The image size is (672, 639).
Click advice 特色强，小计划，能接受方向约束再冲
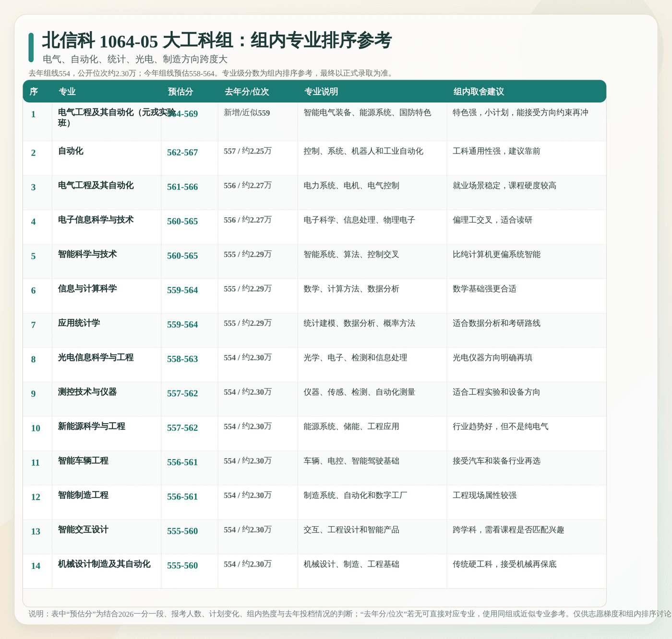[x=520, y=113]
